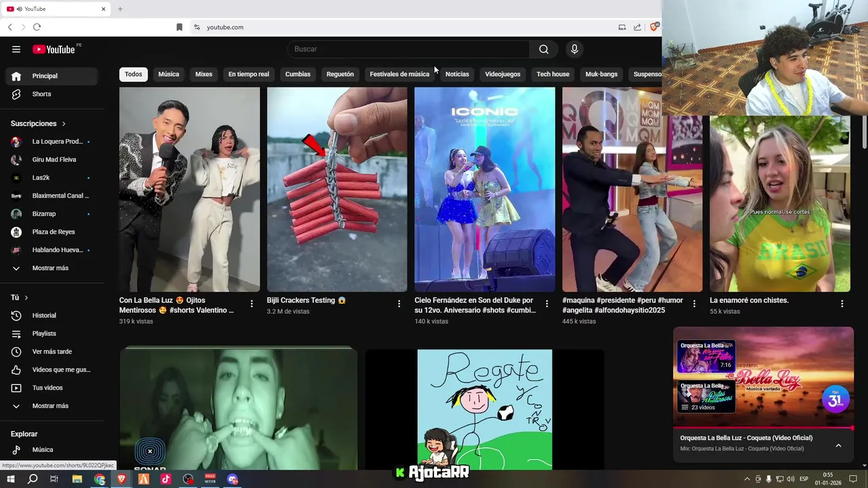Open Tus videos in the sidebar
Image resolution: width=868 pixels, height=488 pixels.
tap(52, 388)
